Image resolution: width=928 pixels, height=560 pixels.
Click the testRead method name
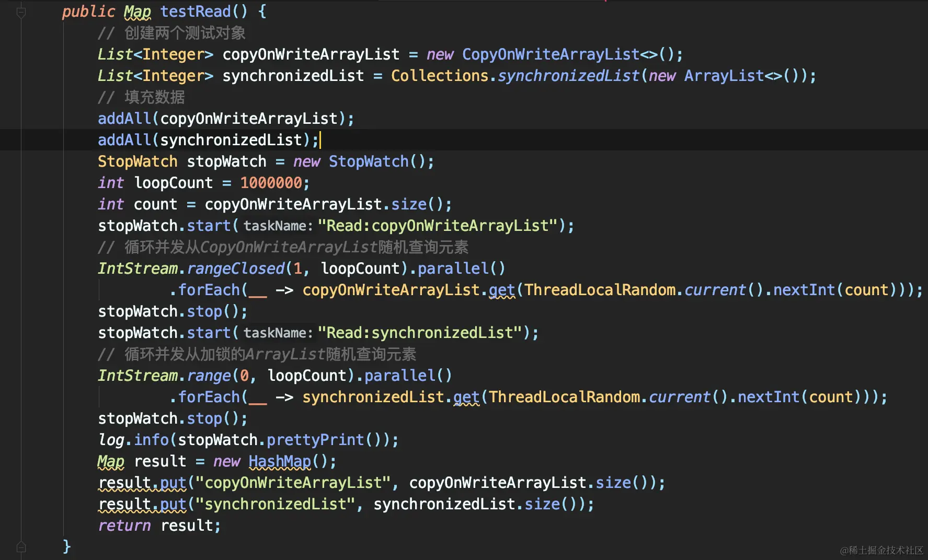[x=196, y=11]
